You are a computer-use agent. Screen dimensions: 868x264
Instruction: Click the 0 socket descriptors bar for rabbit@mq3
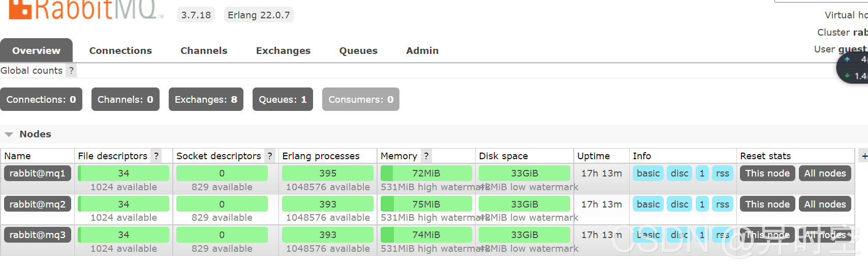(222, 234)
